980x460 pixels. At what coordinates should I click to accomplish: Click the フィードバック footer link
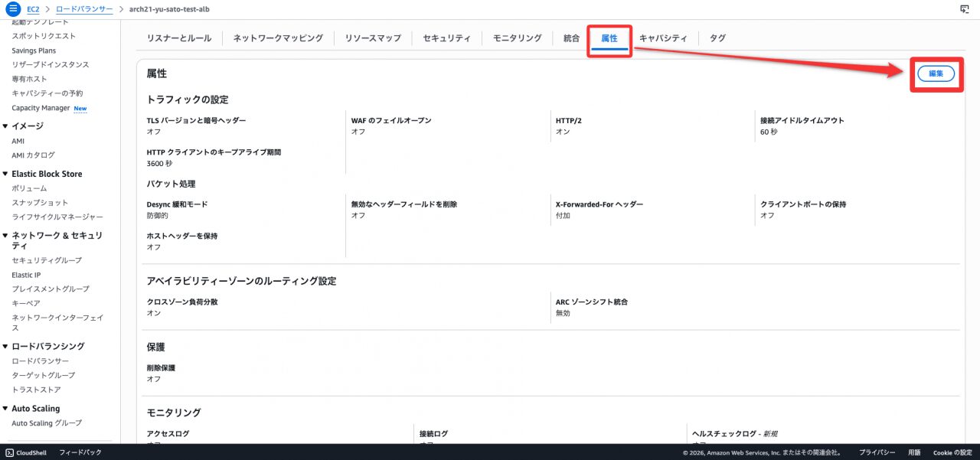click(x=80, y=452)
